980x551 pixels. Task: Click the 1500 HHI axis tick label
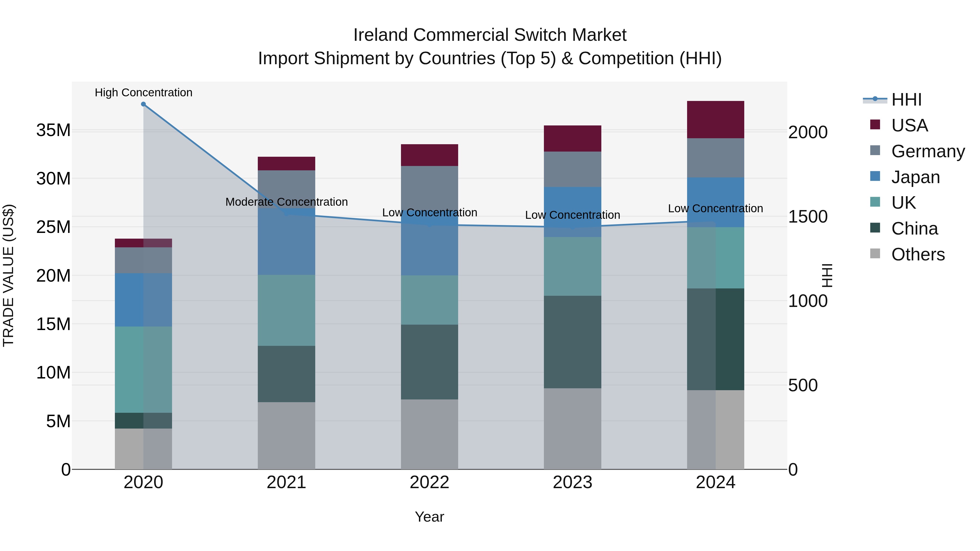coord(808,217)
